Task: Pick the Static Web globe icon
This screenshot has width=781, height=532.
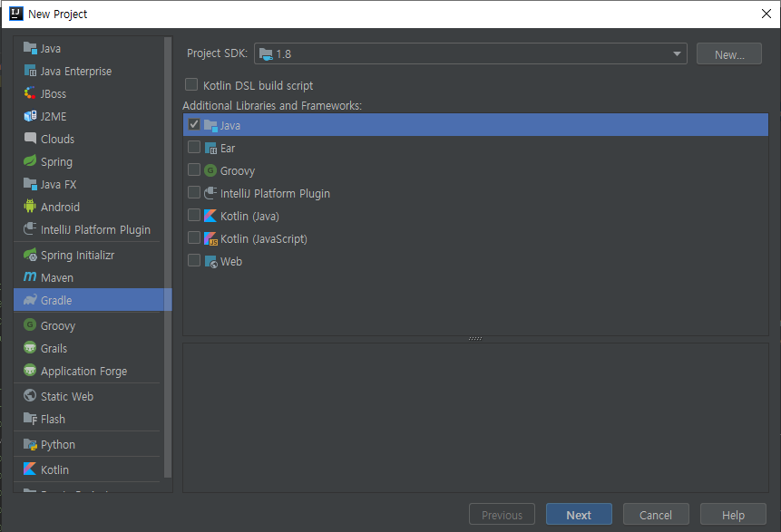Action: tap(30, 396)
